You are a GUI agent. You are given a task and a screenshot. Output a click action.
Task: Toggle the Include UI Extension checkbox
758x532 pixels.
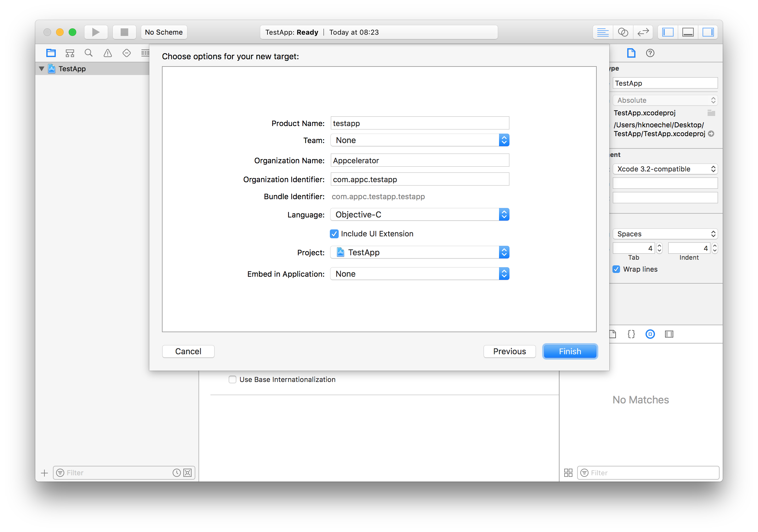coord(335,234)
